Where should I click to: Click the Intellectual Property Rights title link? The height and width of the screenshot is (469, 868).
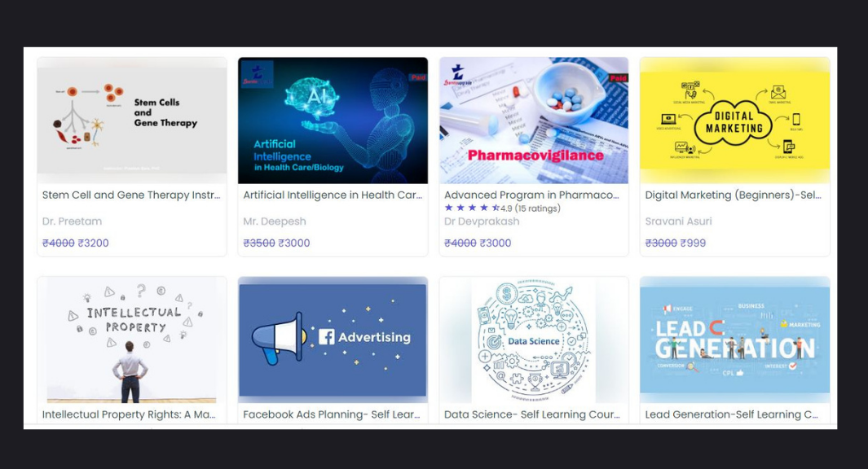click(x=129, y=414)
